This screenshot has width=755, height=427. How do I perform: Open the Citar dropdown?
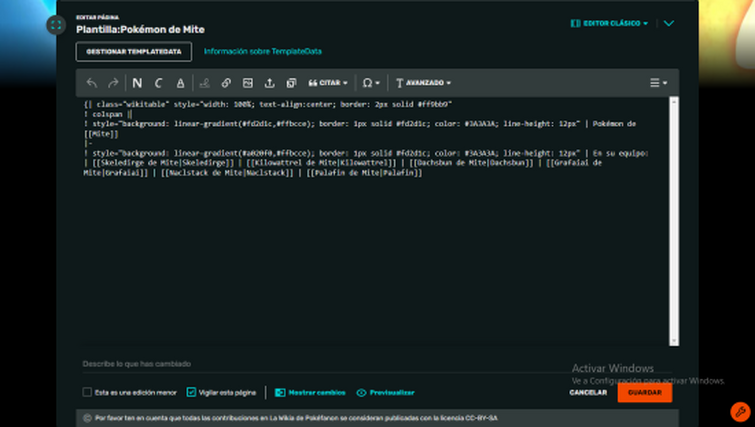click(x=328, y=83)
